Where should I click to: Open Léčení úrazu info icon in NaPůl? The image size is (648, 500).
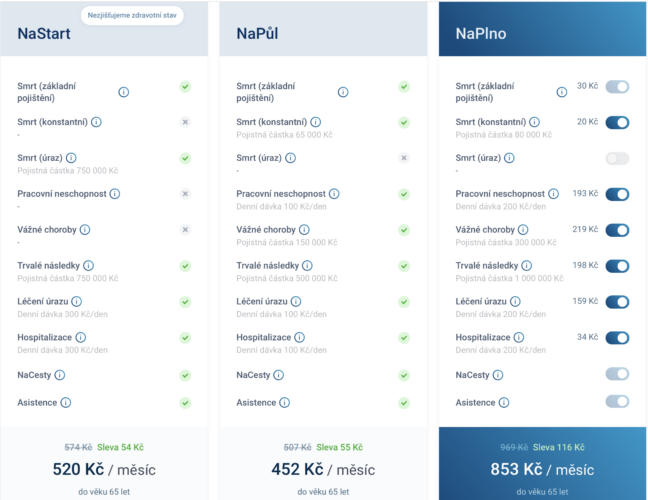coord(296,301)
